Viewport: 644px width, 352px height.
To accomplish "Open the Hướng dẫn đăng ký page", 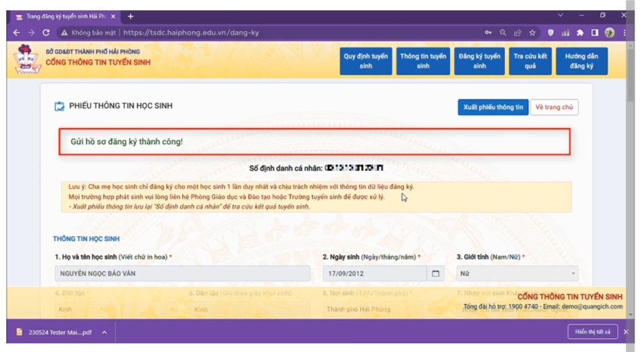I will click(x=581, y=61).
